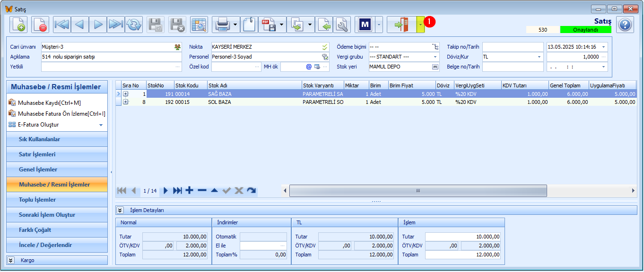Go to first record in toolbar
Screen dimensions: 644x272
click(62, 25)
